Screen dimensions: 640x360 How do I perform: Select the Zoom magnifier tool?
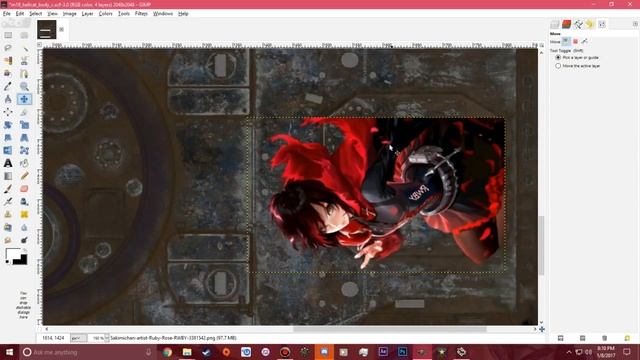pos(24,86)
